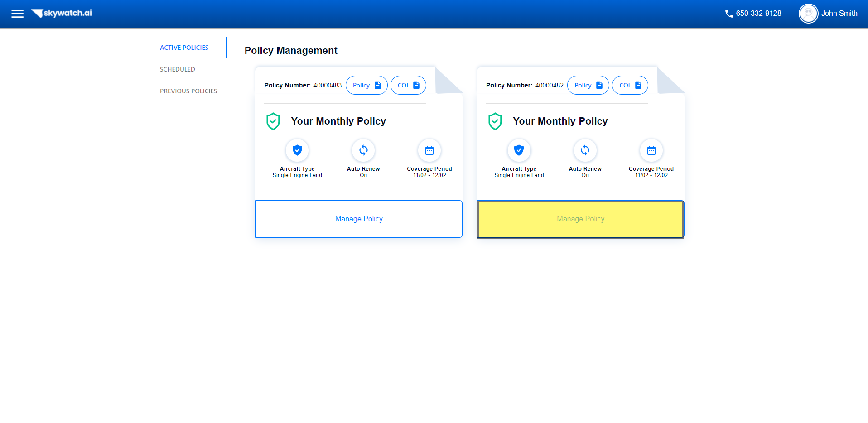The width and height of the screenshot is (868, 423).
Task: Open John Smith's profile avatar
Action: coord(808,14)
